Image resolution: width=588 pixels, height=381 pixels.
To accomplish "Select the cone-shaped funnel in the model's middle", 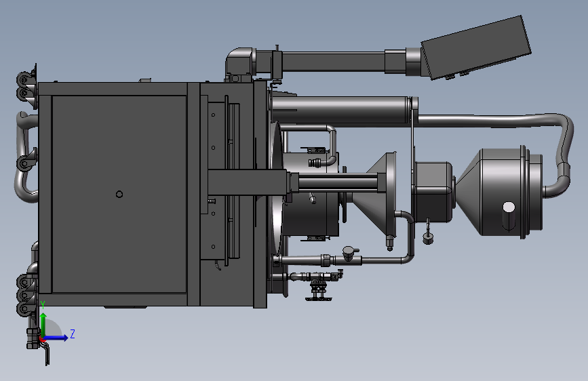I will 374,193.
